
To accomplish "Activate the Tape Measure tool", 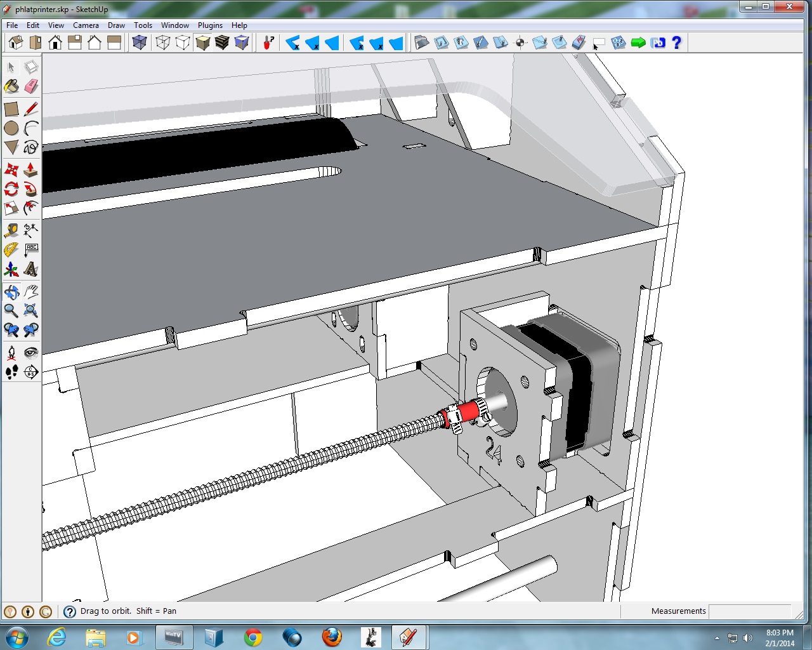I will point(11,230).
